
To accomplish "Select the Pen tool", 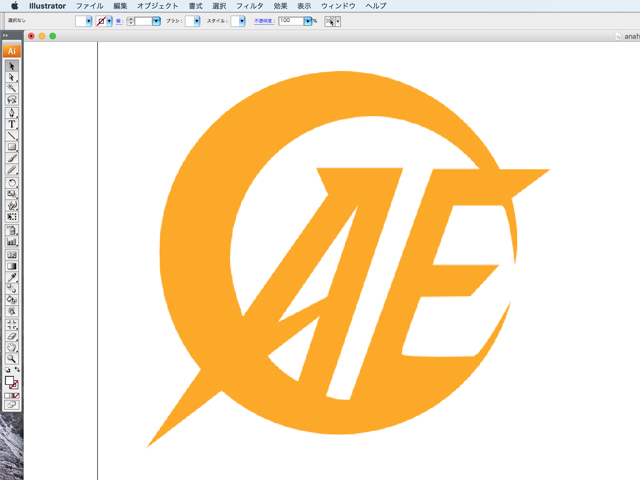I will (x=11, y=113).
